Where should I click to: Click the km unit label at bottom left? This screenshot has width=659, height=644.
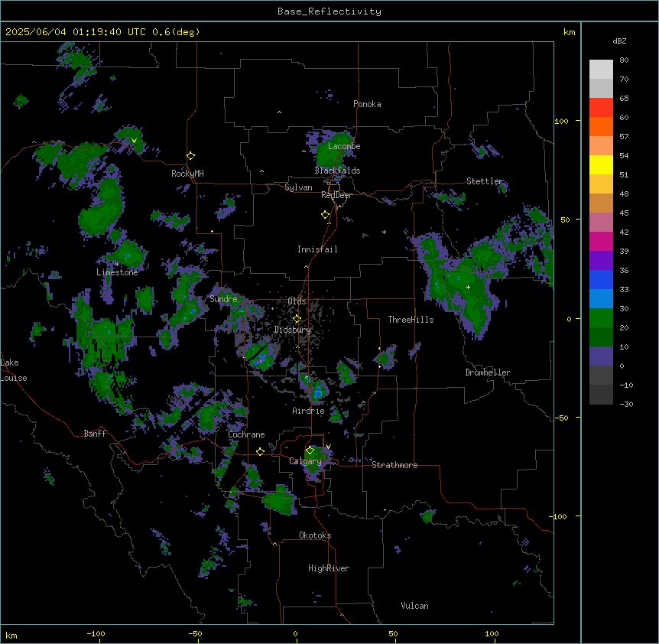(11, 636)
